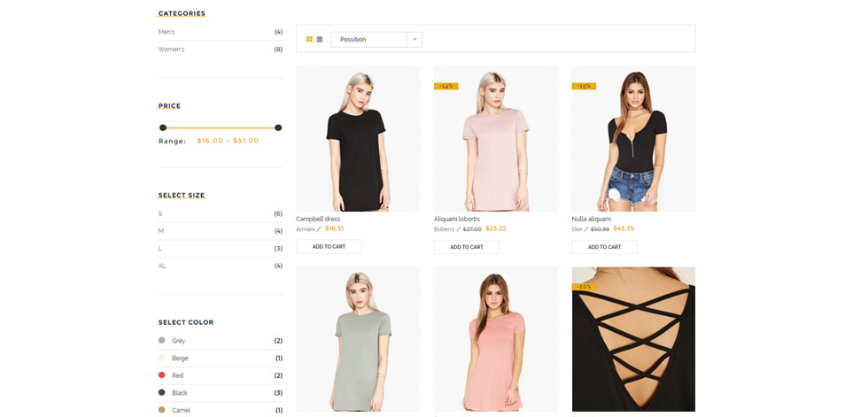Add Campbell dress to cart
The width and height of the screenshot is (868, 417).
(x=329, y=247)
